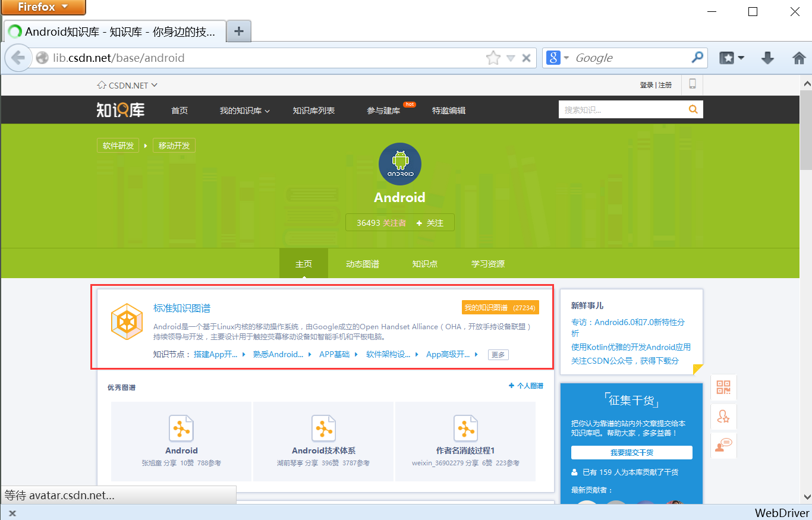The width and height of the screenshot is (812, 520).
Task: Click the 注册 link
Action: pyautogui.click(x=665, y=85)
